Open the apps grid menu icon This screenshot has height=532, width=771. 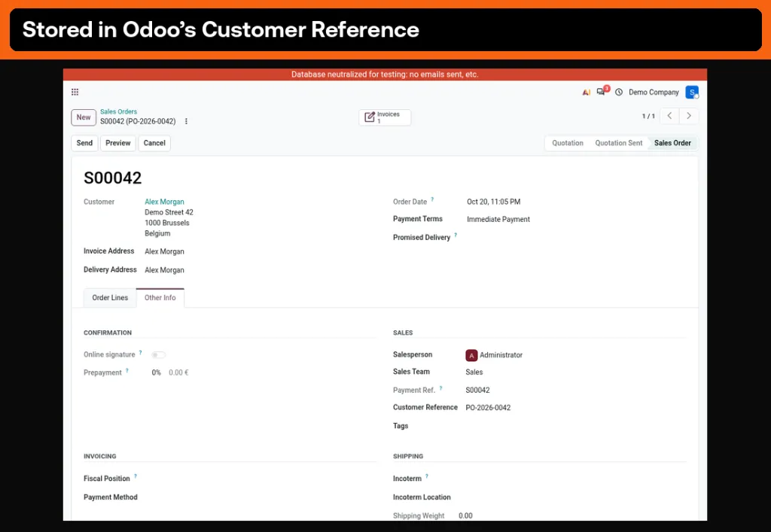pos(75,92)
